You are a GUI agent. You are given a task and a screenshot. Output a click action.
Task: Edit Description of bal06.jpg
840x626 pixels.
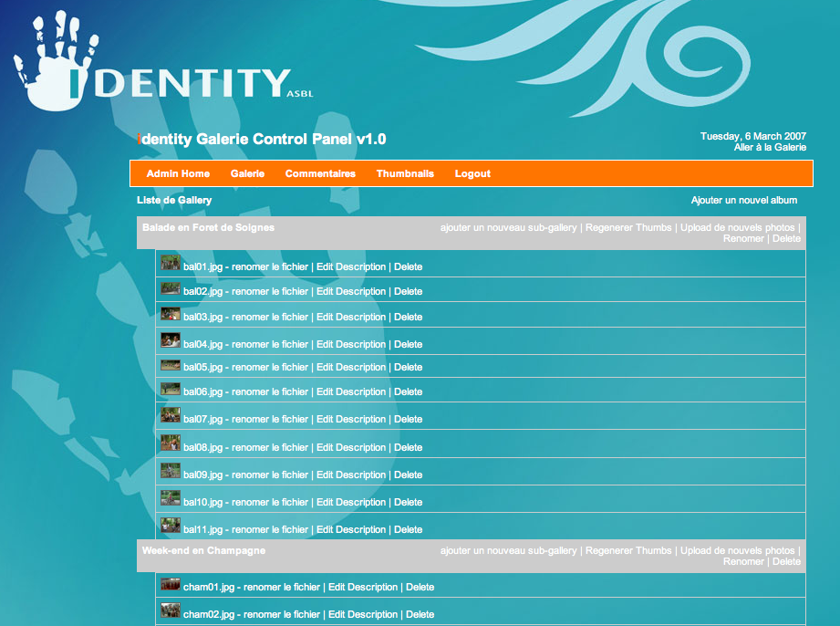[351, 391]
